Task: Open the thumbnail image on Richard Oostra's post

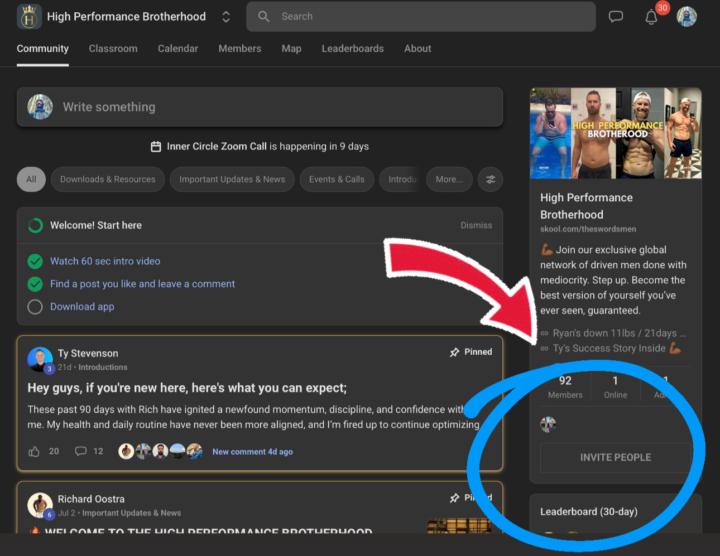Action: (x=458, y=526)
